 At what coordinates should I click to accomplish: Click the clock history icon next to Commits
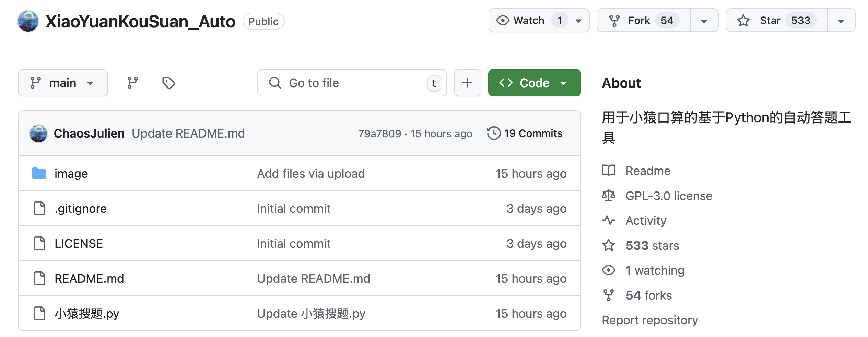click(x=494, y=133)
